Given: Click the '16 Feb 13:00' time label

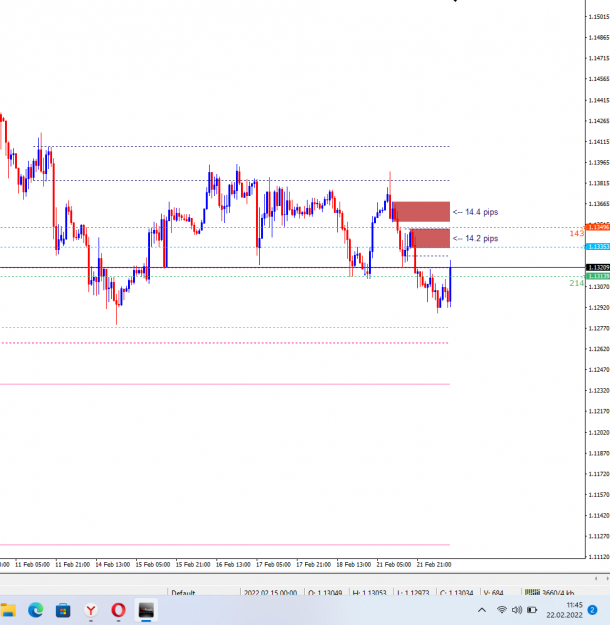Looking at the screenshot, I should click(x=233, y=564).
